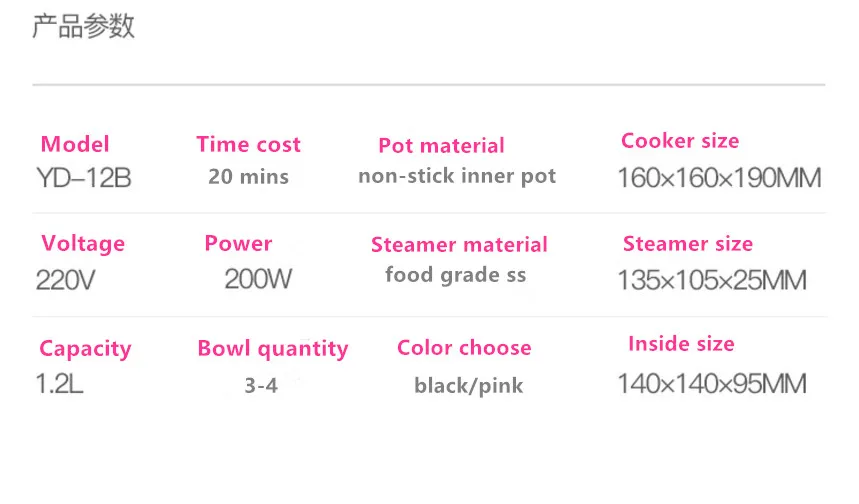
Task: Click the black/pink color option text
Action: coord(468,386)
